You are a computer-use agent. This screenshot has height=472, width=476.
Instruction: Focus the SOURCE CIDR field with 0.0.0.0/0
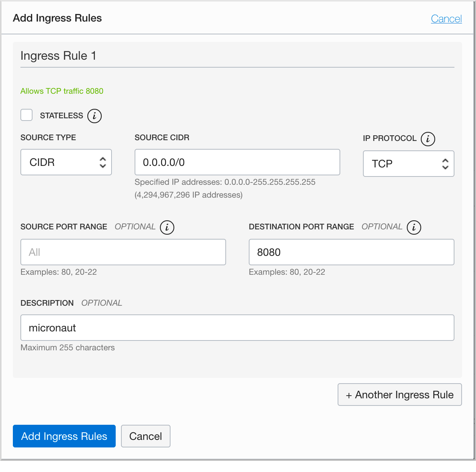click(x=237, y=162)
